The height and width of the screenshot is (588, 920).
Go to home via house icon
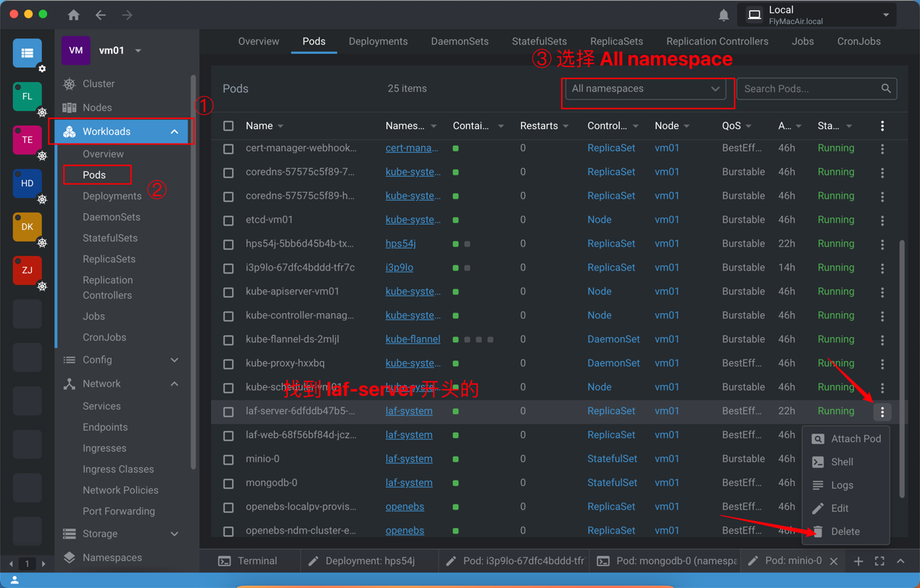point(74,15)
